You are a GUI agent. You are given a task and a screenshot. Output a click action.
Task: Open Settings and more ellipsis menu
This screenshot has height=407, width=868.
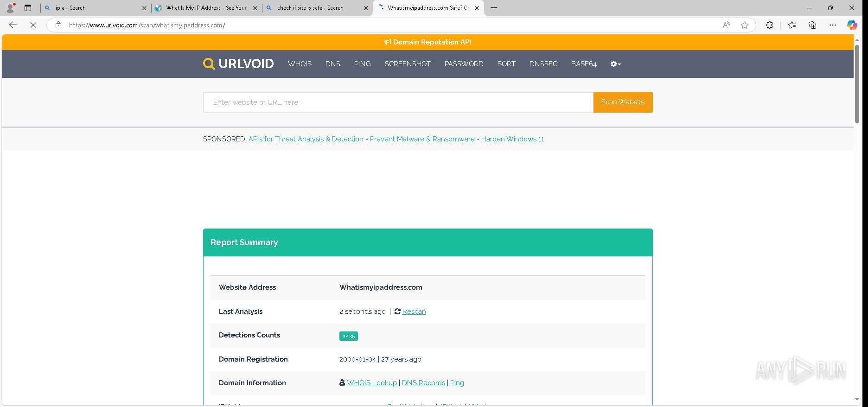tap(833, 25)
